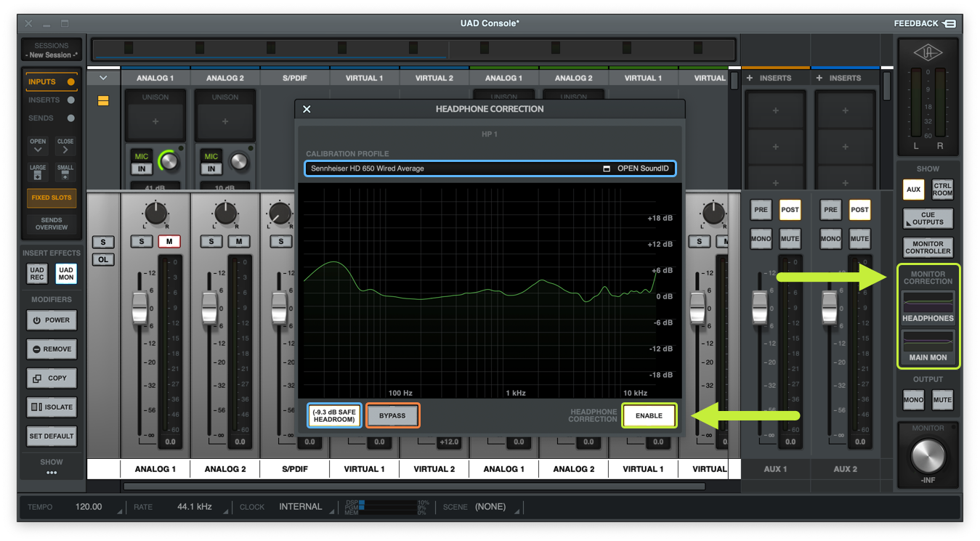Close the Headphone Correction dialog
Image resolution: width=980 pixels, height=541 pixels.
pos(307,109)
